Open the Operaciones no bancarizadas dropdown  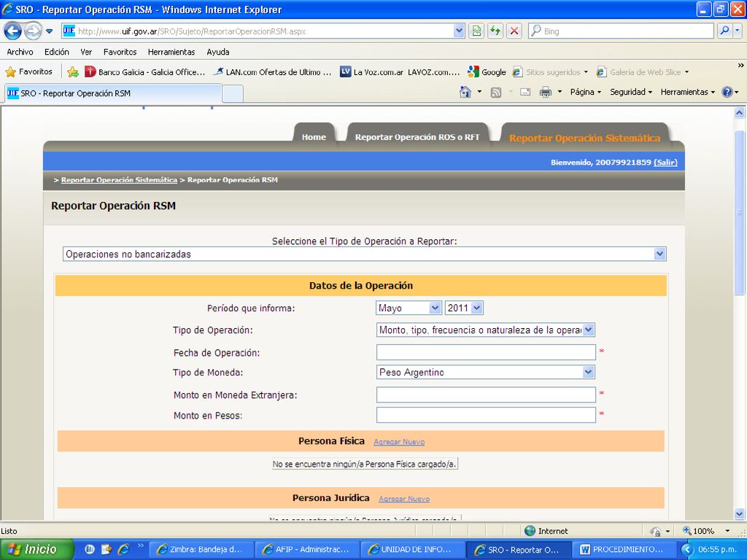[x=365, y=254]
